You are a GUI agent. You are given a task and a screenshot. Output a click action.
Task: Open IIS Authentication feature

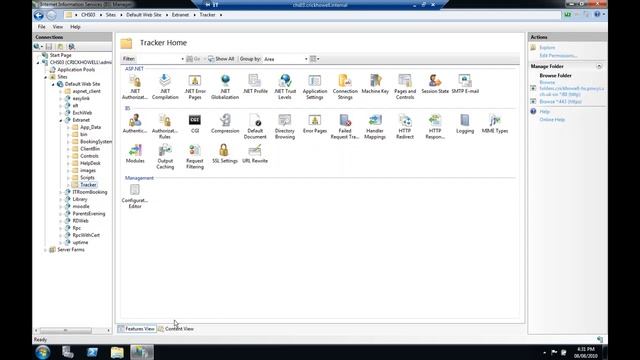coord(135,124)
